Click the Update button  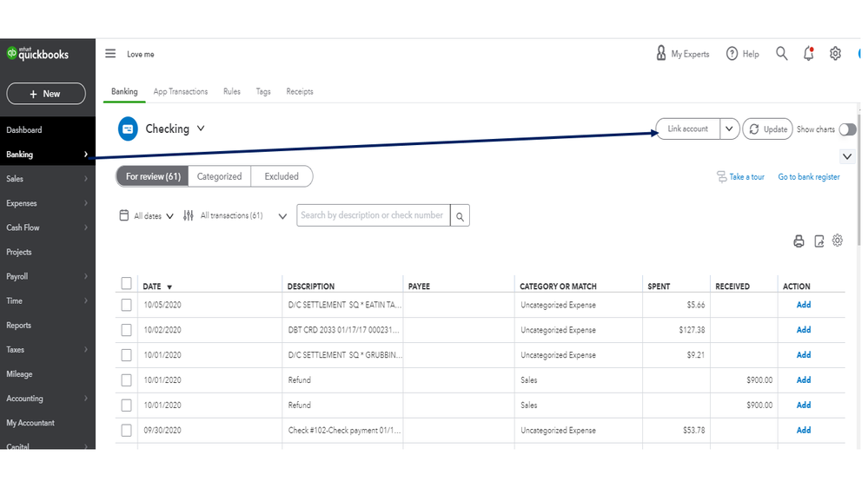767,129
